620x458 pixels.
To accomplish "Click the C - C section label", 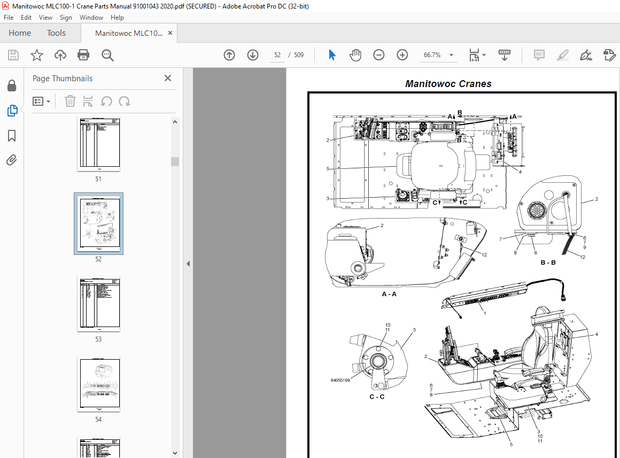I will click(x=376, y=397).
